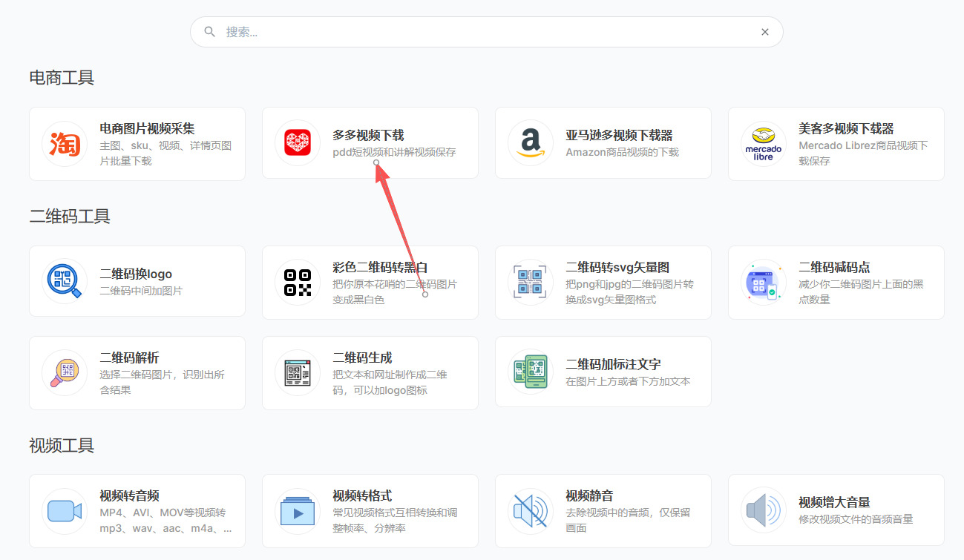Click the Amazon logo icon

pos(531,142)
